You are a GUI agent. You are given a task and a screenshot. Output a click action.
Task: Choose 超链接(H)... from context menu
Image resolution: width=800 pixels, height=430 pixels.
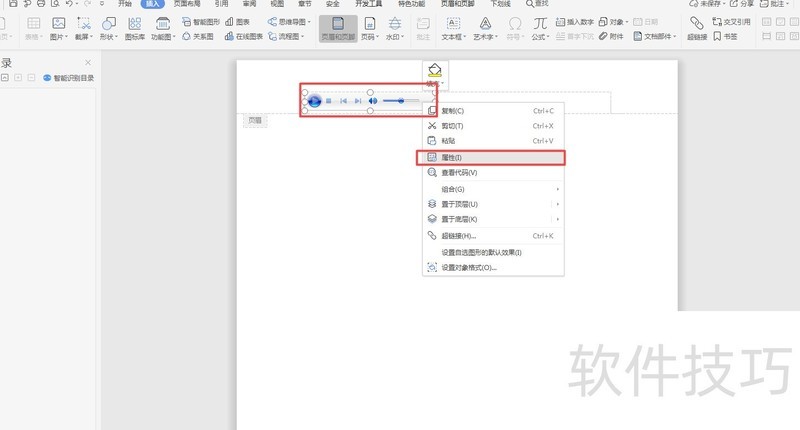tap(493, 236)
